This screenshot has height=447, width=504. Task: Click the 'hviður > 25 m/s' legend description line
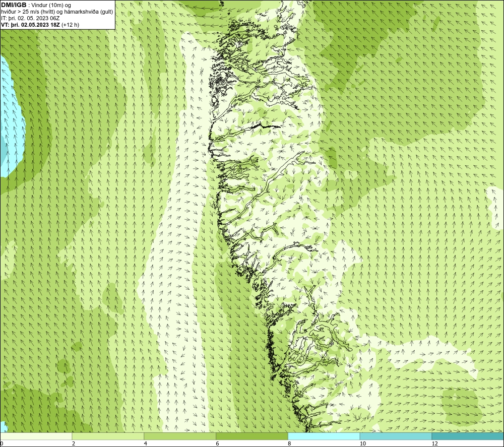click(57, 12)
